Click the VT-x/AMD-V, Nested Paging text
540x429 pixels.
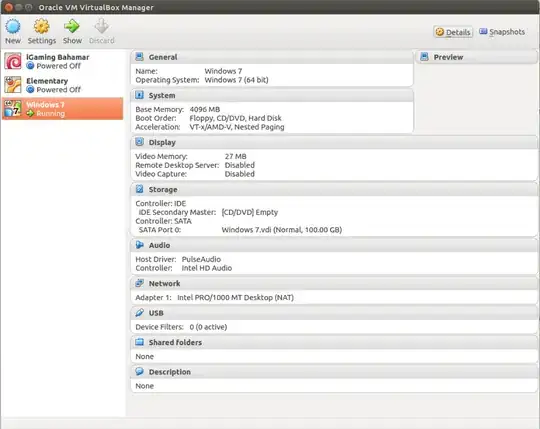pos(237,127)
